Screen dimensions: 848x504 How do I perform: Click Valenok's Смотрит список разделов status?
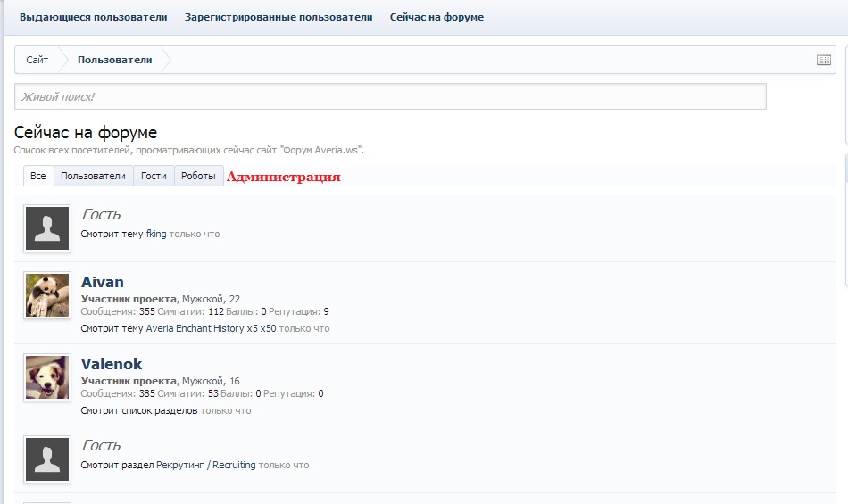click(139, 410)
